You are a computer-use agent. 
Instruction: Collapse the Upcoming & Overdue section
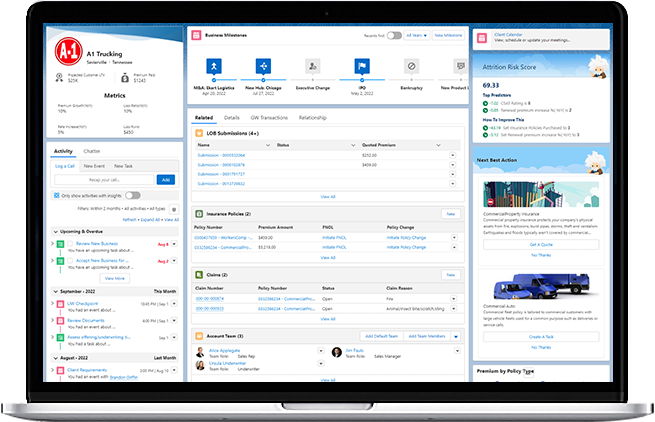point(55,231)
